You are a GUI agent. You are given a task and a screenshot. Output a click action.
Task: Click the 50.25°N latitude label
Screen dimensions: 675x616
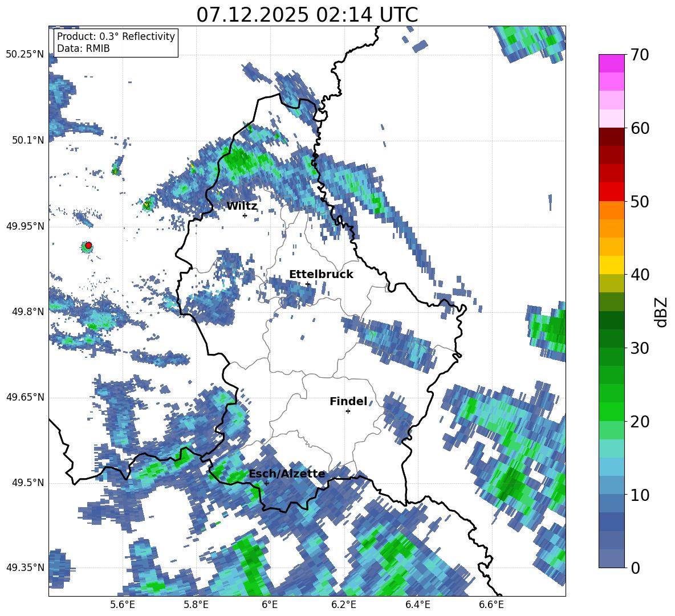coord(25,55)
